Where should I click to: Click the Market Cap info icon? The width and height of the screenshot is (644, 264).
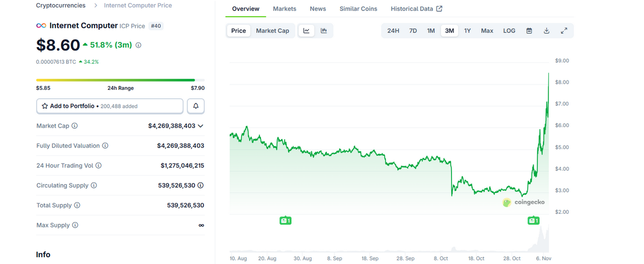click(x=74, y=126)
